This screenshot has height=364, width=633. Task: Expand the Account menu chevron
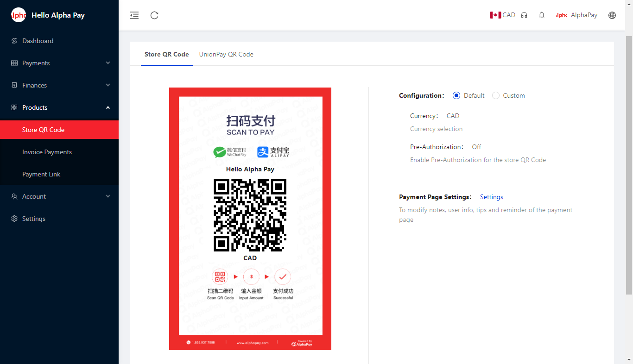[108, 196]
